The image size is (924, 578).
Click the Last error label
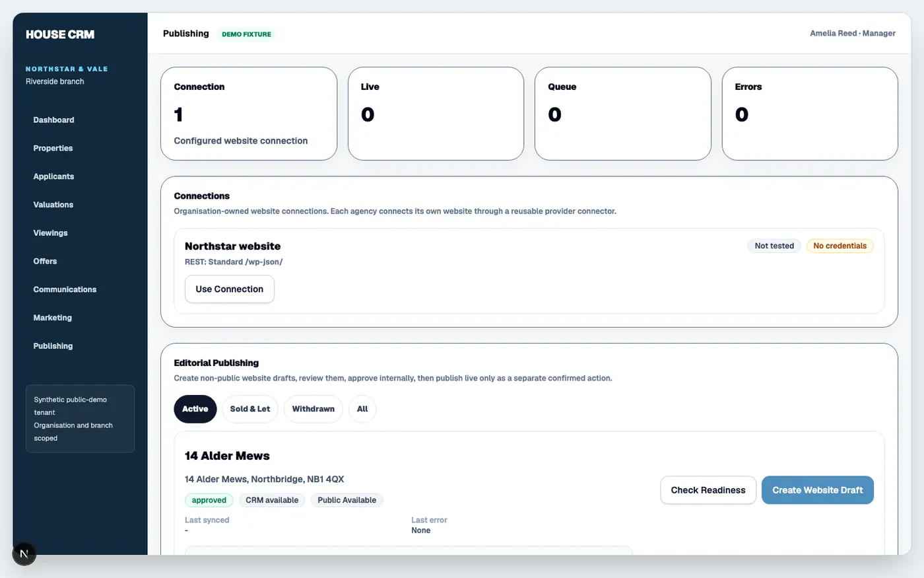[x=429, y=521]
